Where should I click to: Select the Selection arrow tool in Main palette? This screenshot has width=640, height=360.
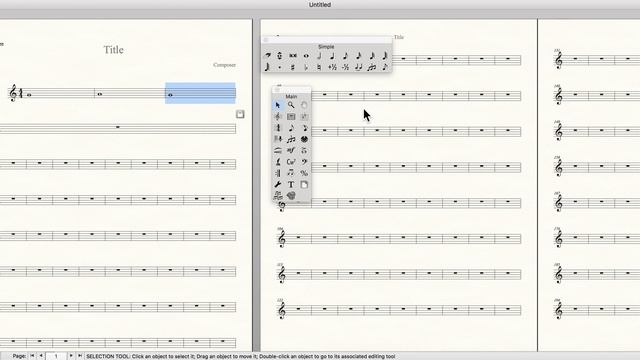[278, 105]
